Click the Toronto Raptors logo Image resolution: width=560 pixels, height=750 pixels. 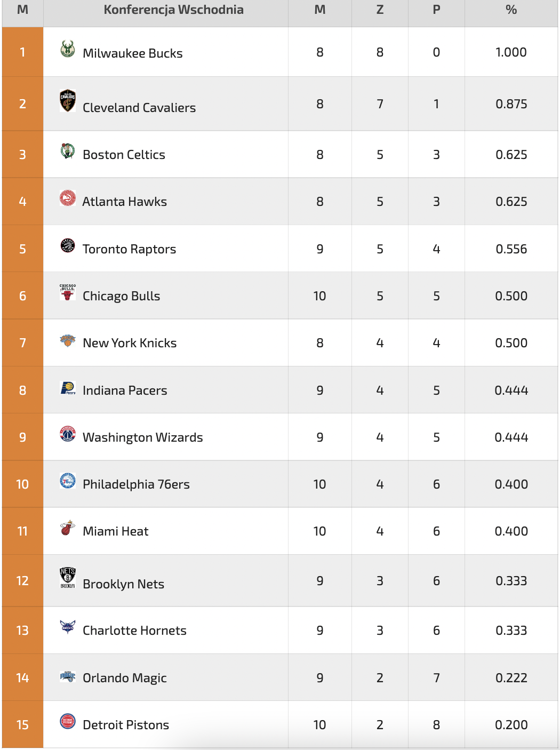pos(68,245)
